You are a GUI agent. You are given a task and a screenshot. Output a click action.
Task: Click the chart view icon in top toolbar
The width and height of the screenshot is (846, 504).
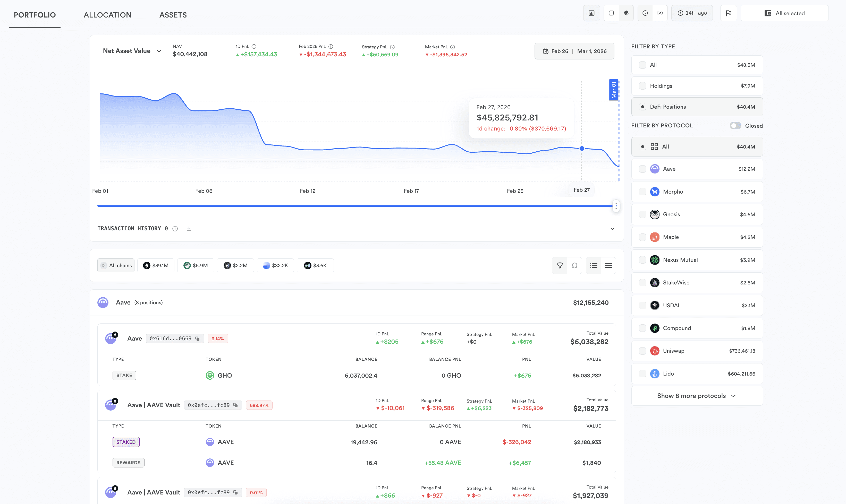pyautogui.click(x=591, y=13)
